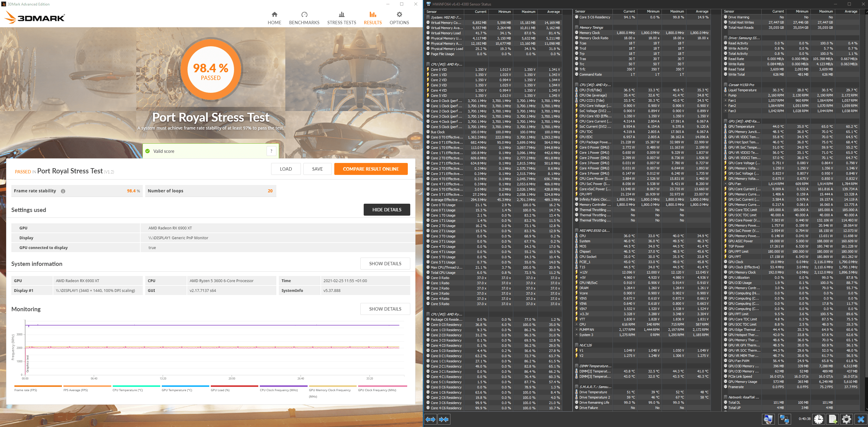
Task: Click the SAVE result button
Action: click(317, 169)
